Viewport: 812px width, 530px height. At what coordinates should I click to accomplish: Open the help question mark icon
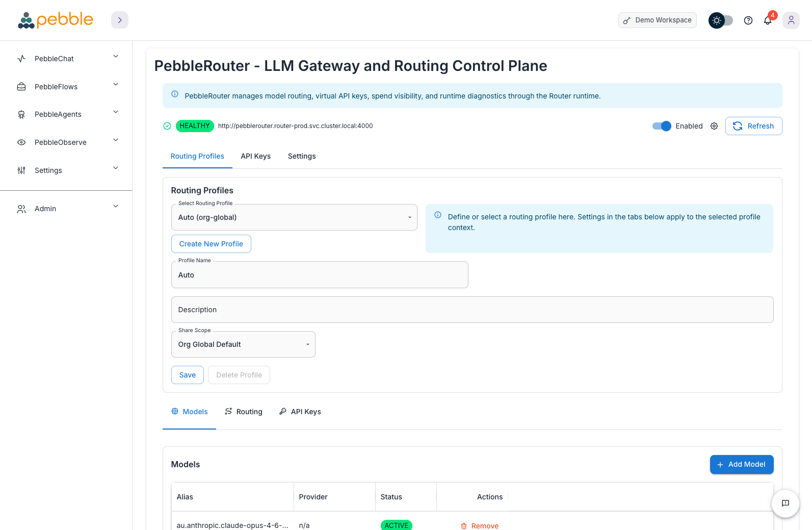tap(748, 20)
